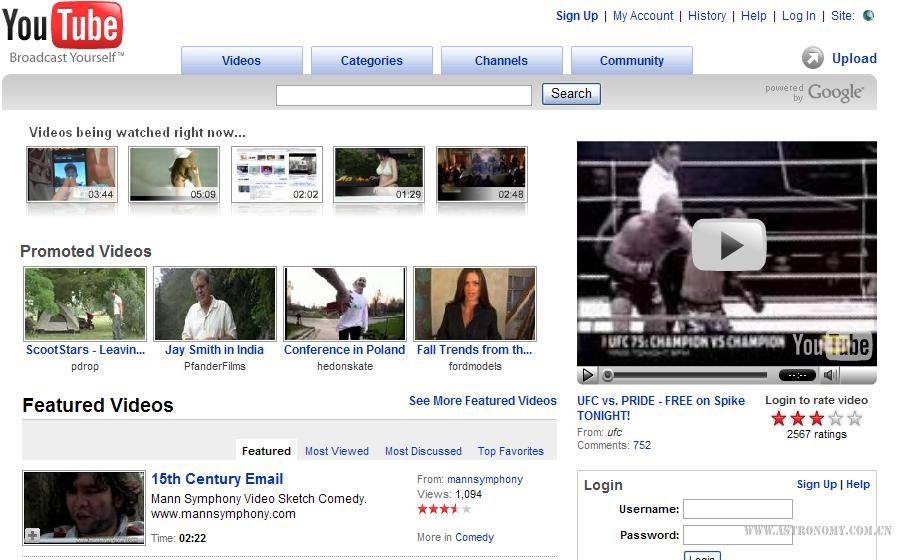Click the small play button in player bar

pos(588,375)
